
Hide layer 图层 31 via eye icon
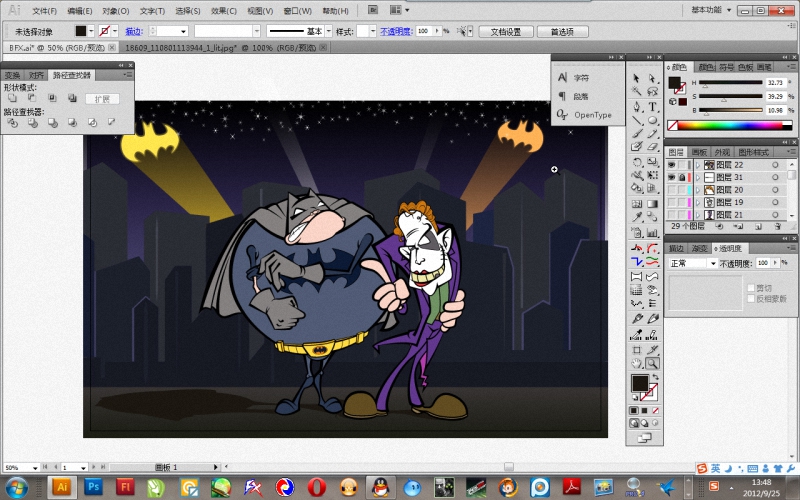671,177
